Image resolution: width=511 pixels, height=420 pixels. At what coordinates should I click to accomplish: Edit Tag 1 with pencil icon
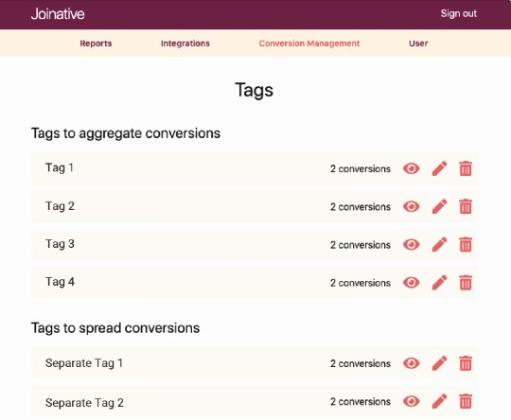[x=439, y=168]
